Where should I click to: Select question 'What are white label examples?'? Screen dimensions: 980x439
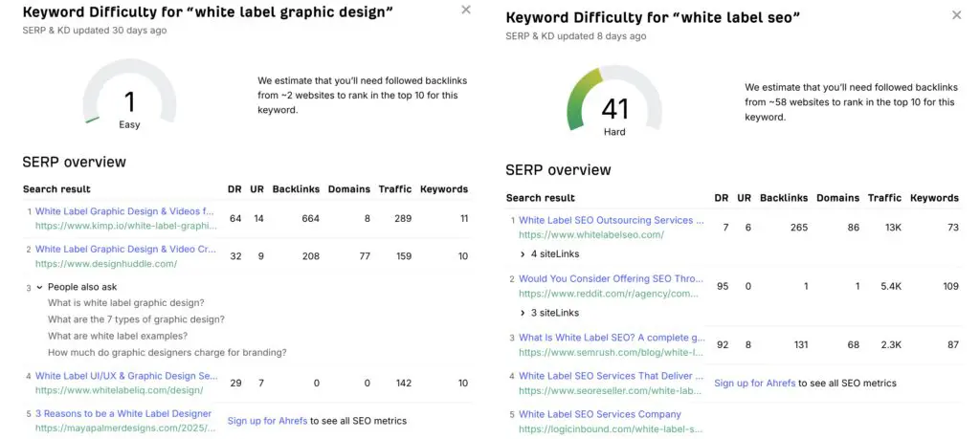coord(118,336)
